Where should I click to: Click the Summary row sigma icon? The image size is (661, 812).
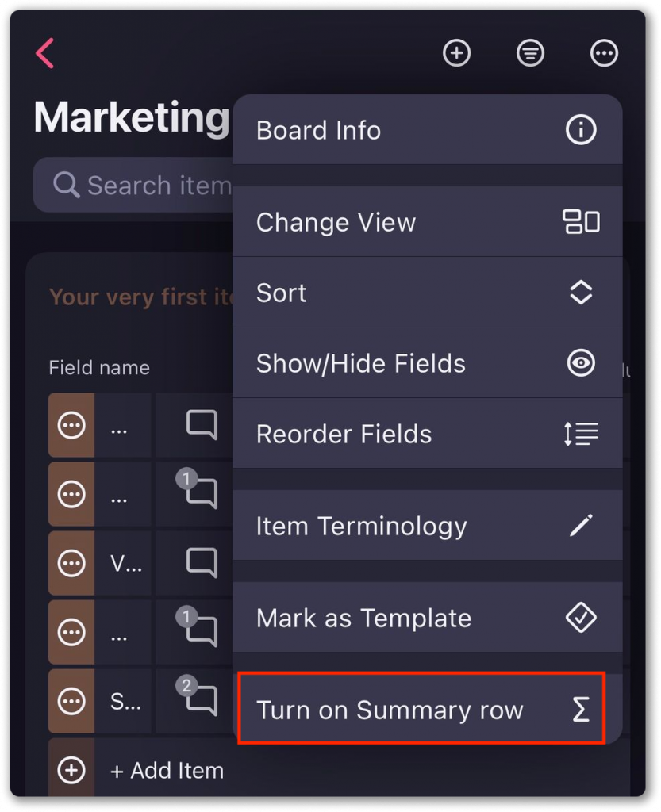coord(580,710)
